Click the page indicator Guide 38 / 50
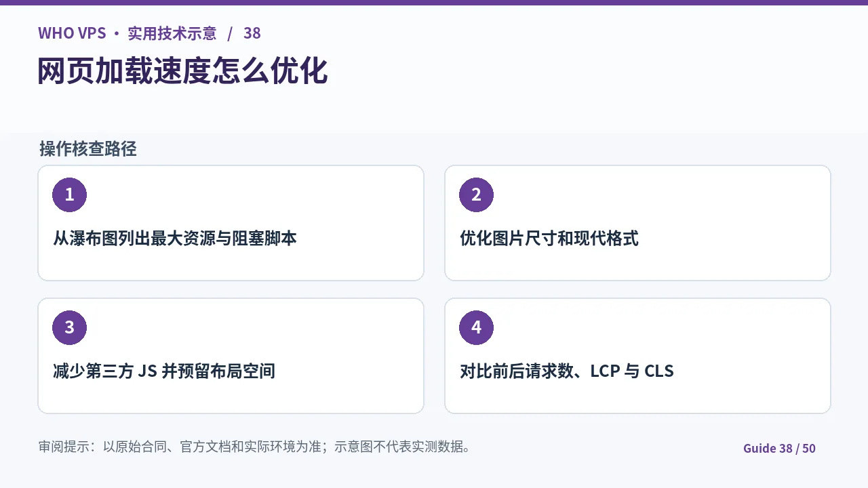Viewport: 868px width, 488px height. click(x=779, y=448)
